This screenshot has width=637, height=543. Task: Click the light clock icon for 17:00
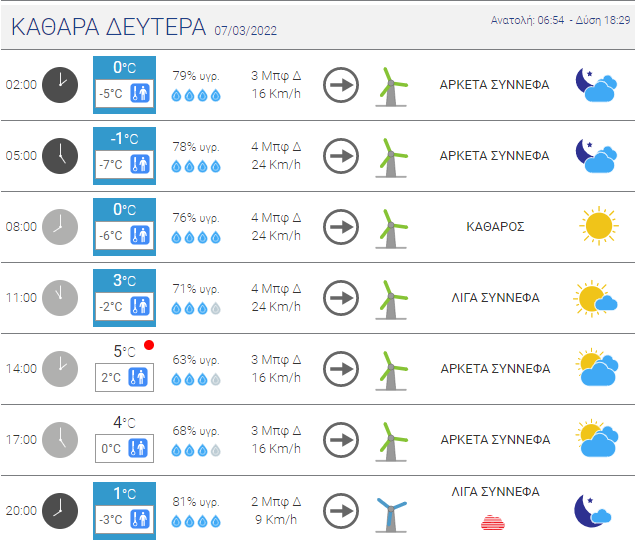(x=60, y=440)
